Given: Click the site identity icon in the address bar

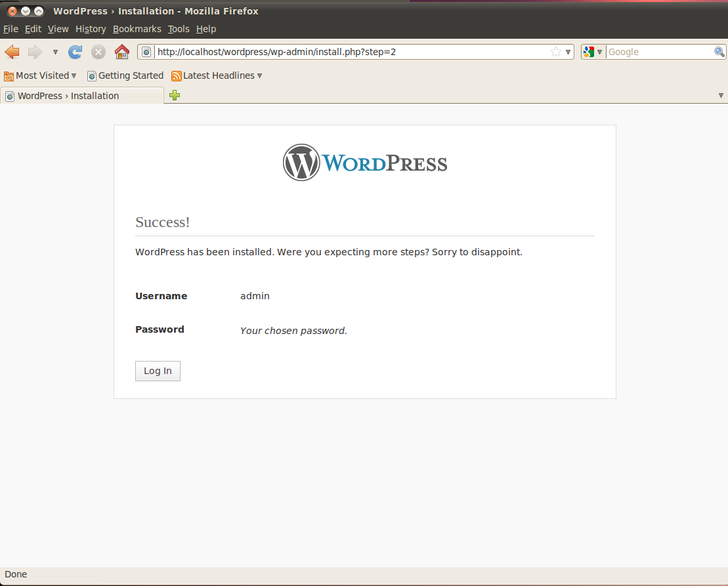Looking at the screenshot, I should [146, 52].
